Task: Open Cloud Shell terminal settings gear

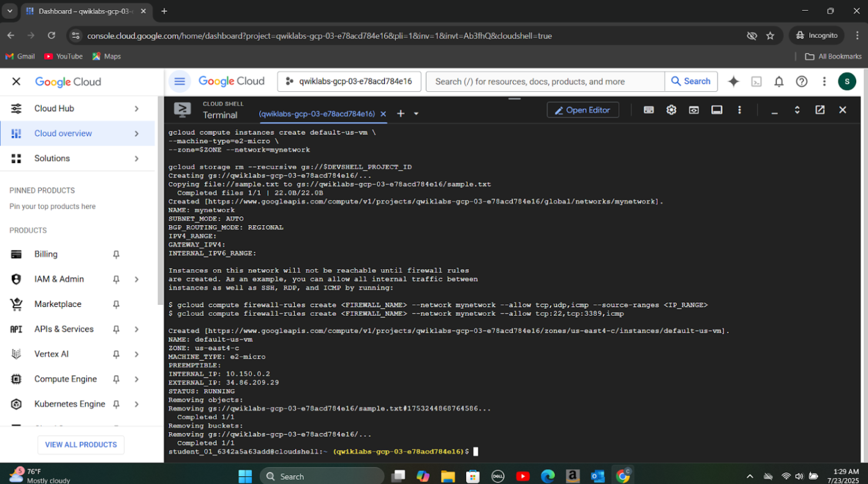Action: tap(671, 110)
